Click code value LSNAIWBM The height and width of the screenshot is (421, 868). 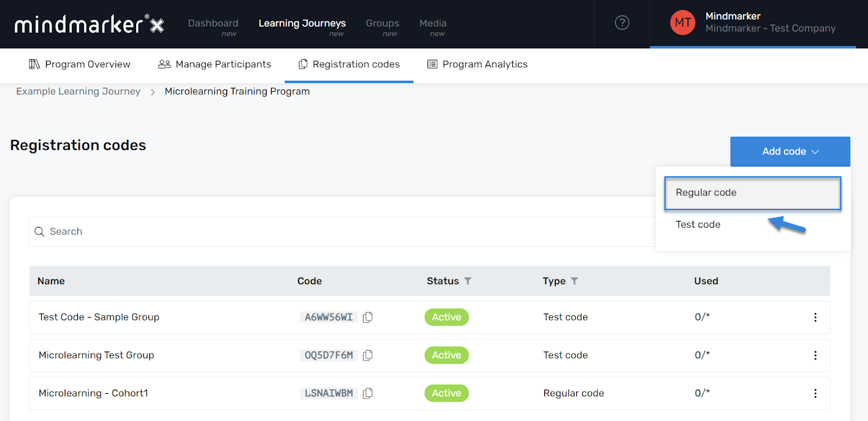[x=329, y=393]
